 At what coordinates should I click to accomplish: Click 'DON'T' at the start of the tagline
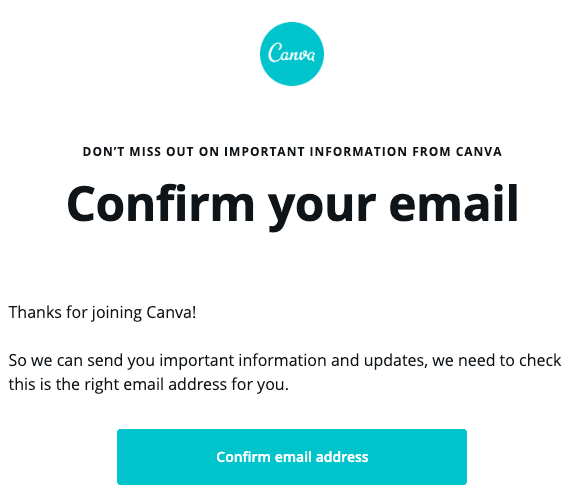(104, 152)
